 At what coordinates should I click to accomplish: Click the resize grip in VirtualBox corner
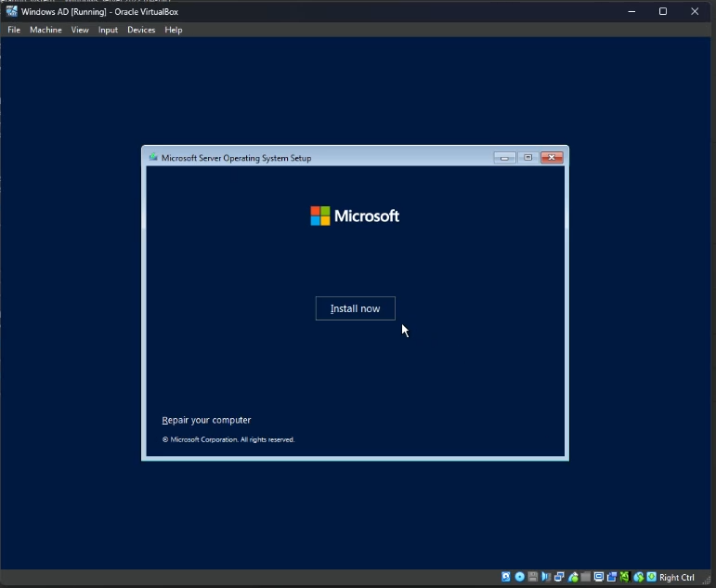click(707, 580)
